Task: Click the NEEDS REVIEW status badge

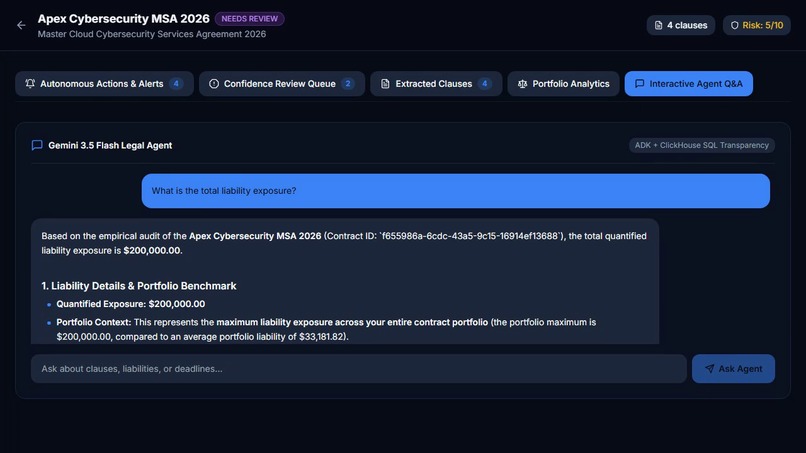Action: (x=249, y=19)
